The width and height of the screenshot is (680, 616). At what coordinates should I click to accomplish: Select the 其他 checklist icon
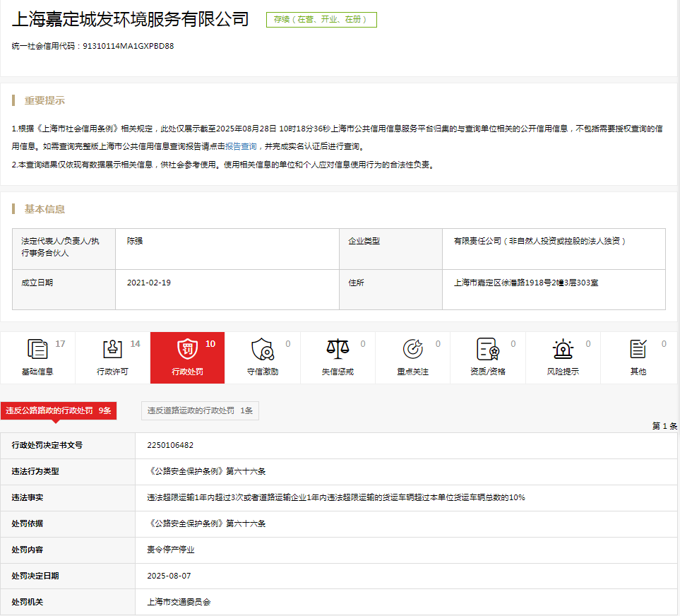(x=638, y=349)
